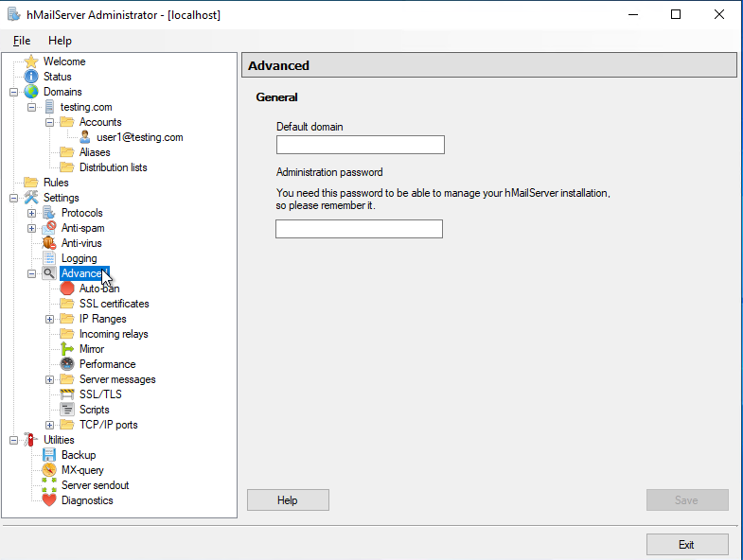This screenshot has height=560, width=743.
Task: Click the Anti-spam envelope icon
Action: [49, 228]
